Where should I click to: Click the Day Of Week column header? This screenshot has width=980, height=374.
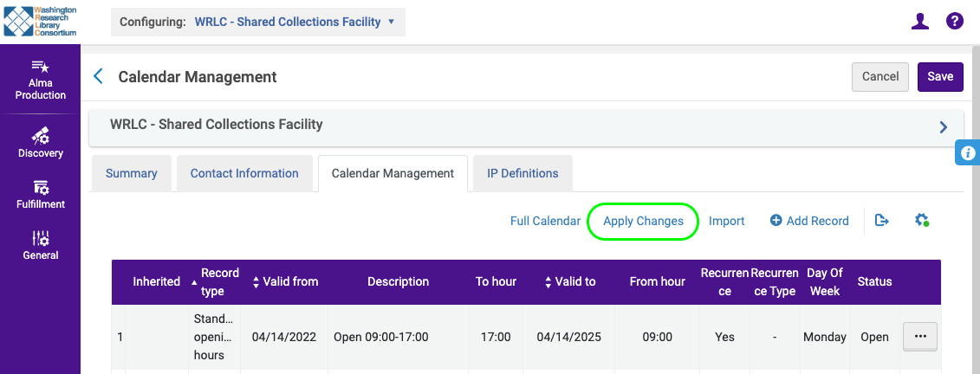click(x=824, y=282)
